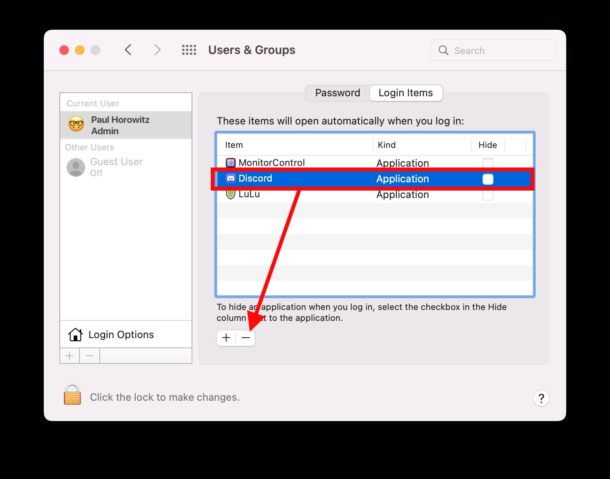
Task: Select Guest User in sidebar
Action: tap(126, 167)
